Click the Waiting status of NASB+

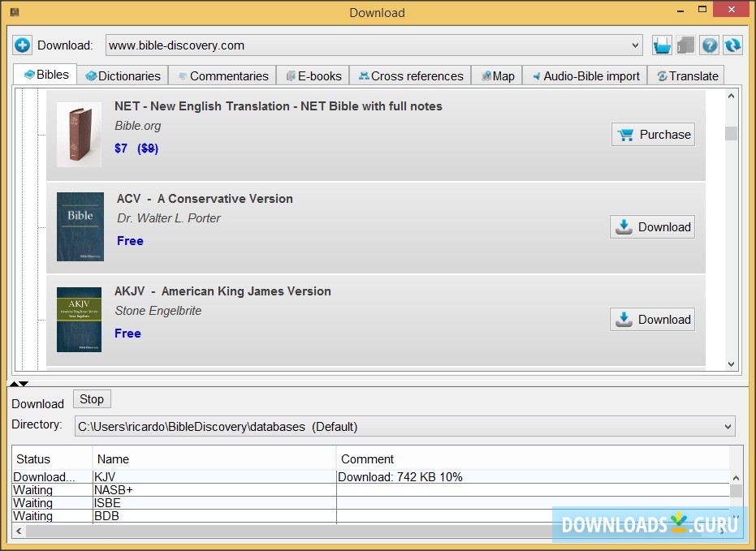point(32,490)
